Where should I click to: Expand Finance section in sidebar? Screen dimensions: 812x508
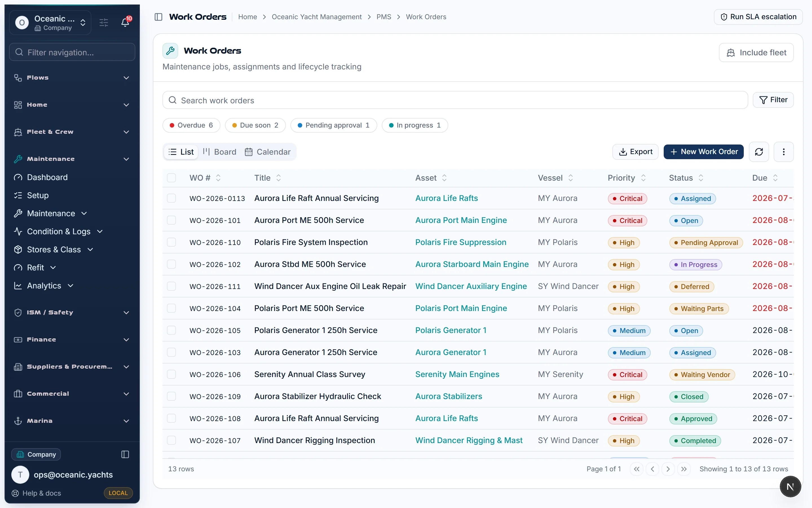point(72,340)
